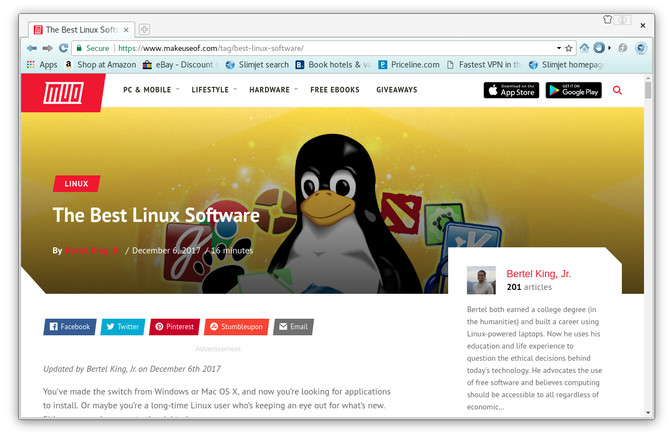Open the Free Ebooks menu item
670x436 pixels.
point(336,90)
